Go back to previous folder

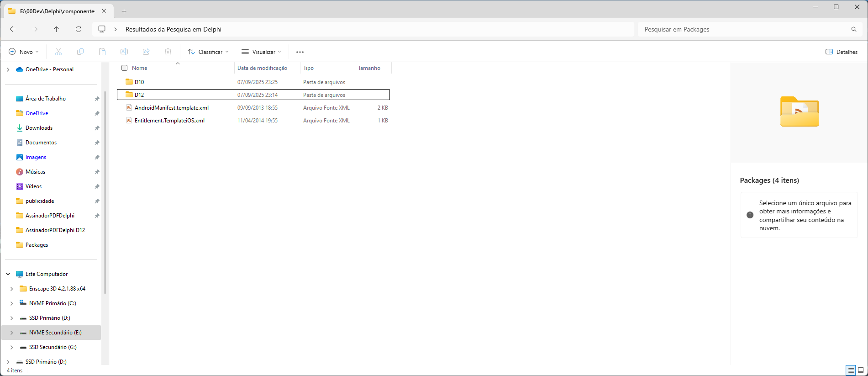13,29
